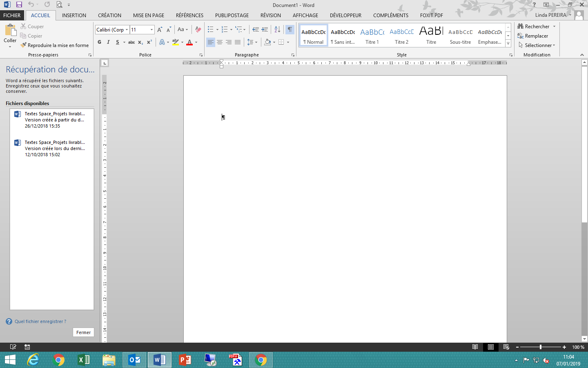Switch to the INSERTION tab
588x368 pixels.
pyautogui.click(x=74, y=15)
